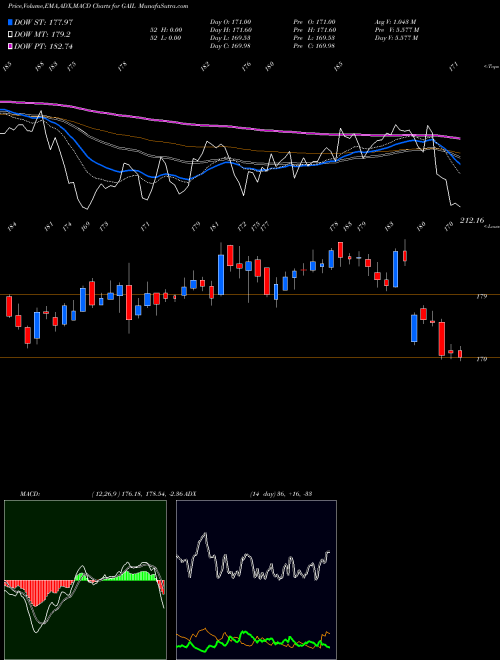
Task: Click the '52 H: 0.00' value
Action: click(x=165, y=30)
